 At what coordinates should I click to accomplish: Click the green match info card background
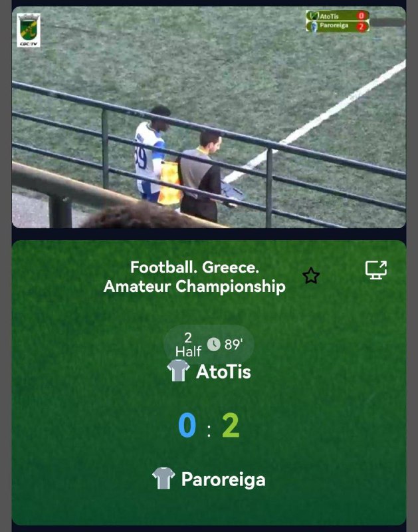[x=209, y=383]
